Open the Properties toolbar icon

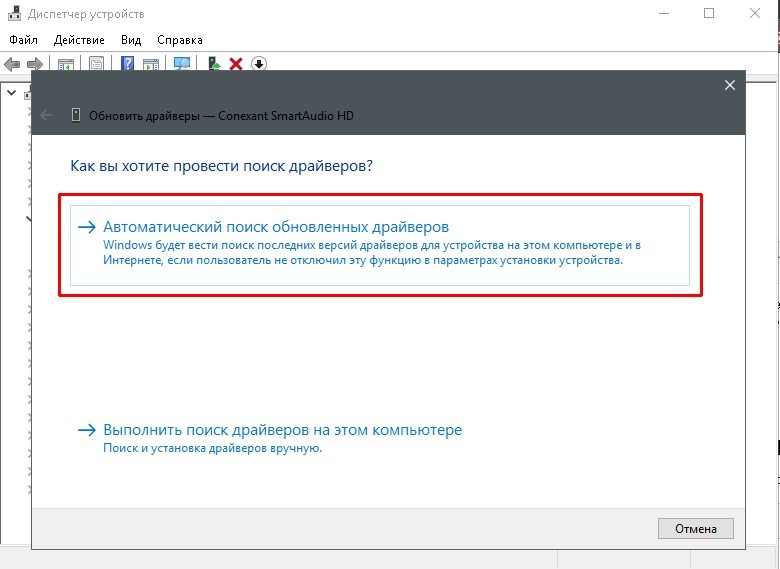tap(97, 64)
